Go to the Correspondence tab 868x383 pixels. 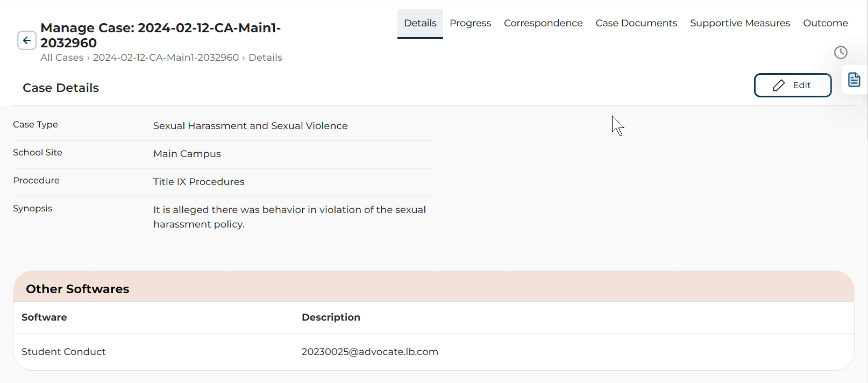click(543, 23)
